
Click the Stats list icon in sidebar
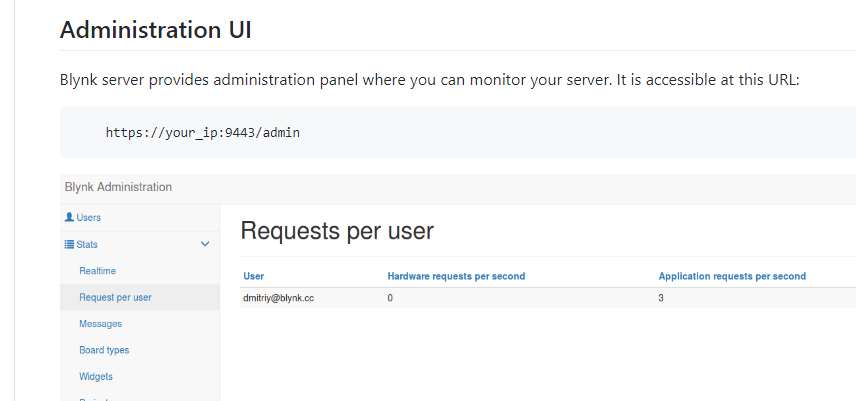coord(69,244)
